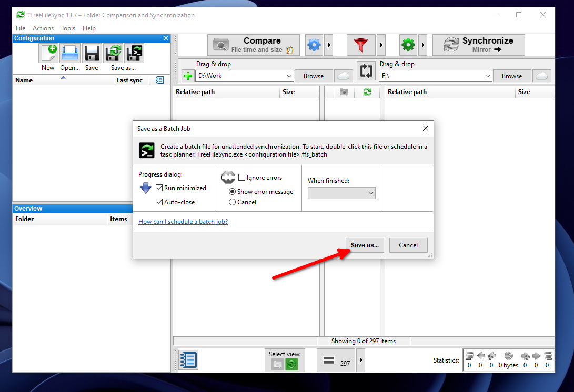Browse for the right folder
The width and height of the screenshot is (574, 392).
click(512, 76)
